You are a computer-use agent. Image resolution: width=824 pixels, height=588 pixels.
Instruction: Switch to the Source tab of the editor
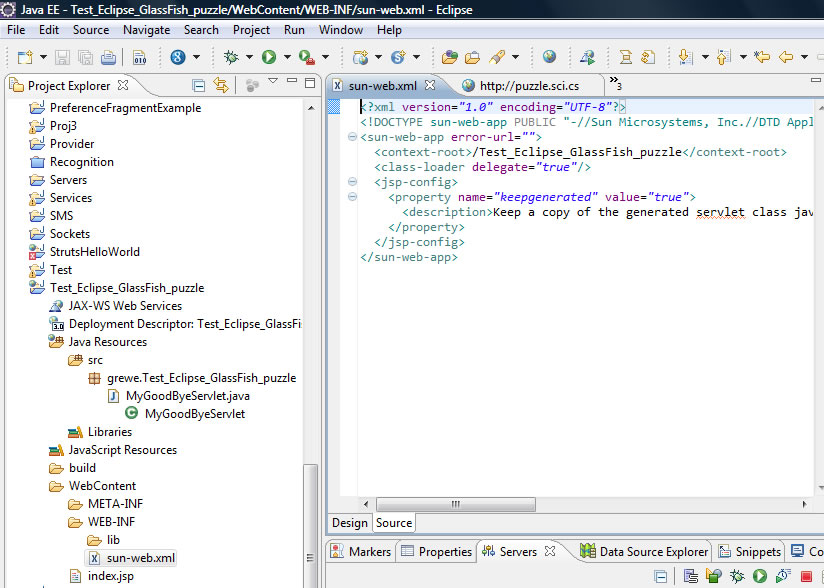(x=394, y=522)
